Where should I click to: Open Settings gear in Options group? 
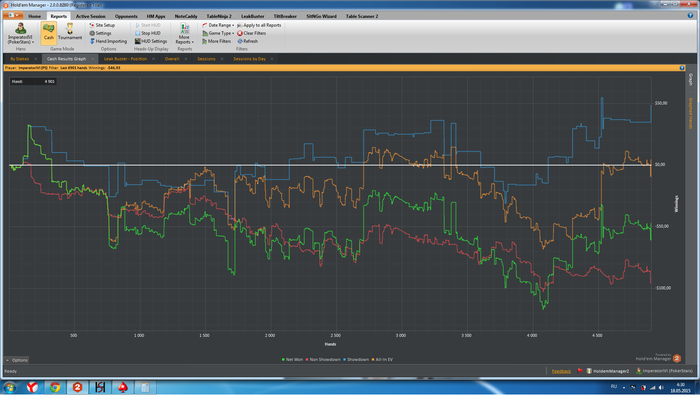[100, 33]
